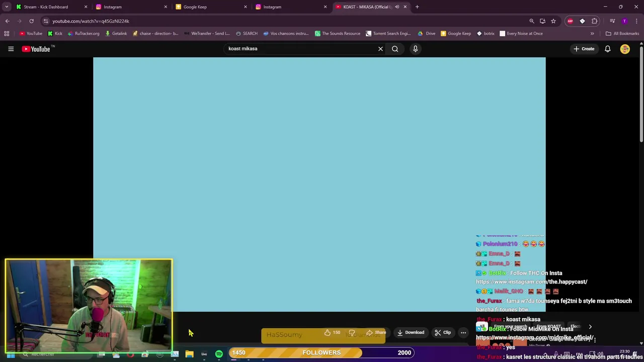Like the video showing 150 likes
Viewport: 644px width, 362px height.
point(332,332)
